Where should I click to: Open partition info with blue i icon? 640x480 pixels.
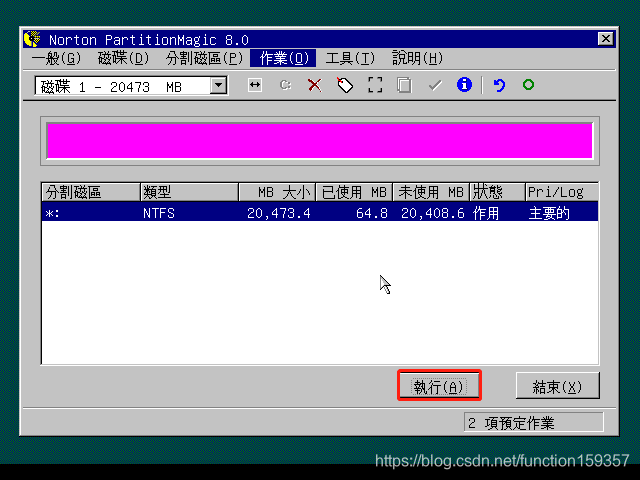tap(464, 85)
